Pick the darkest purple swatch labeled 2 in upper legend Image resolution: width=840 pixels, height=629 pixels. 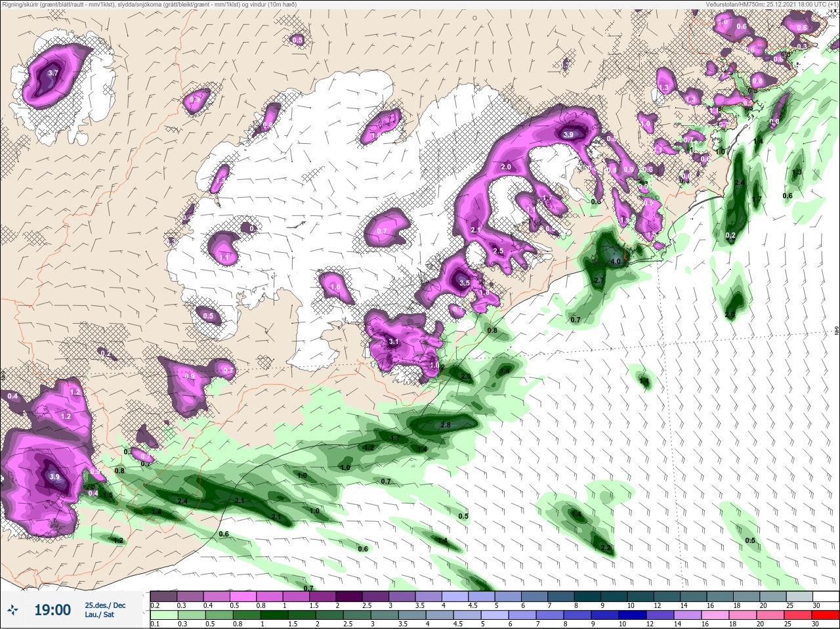point(350,596)
